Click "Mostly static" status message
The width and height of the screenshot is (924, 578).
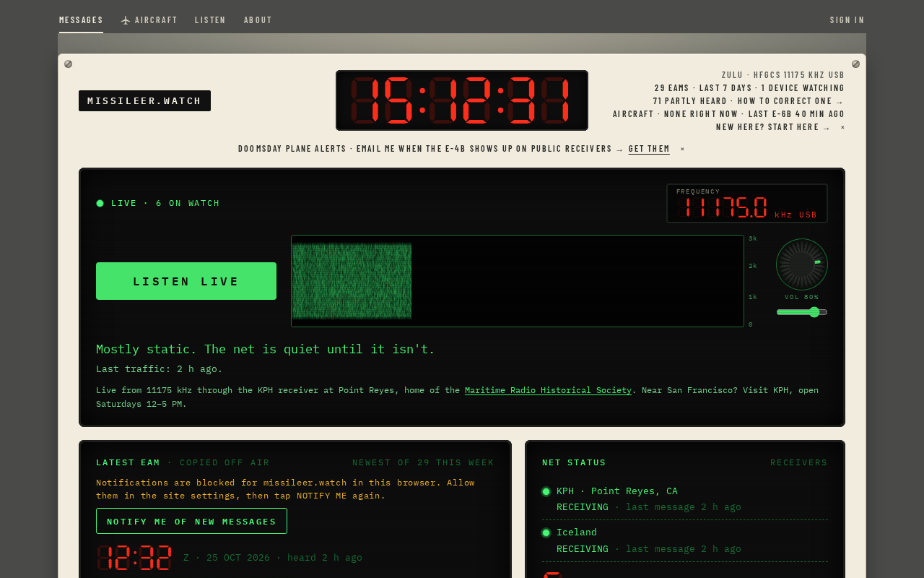click(266, 349)
